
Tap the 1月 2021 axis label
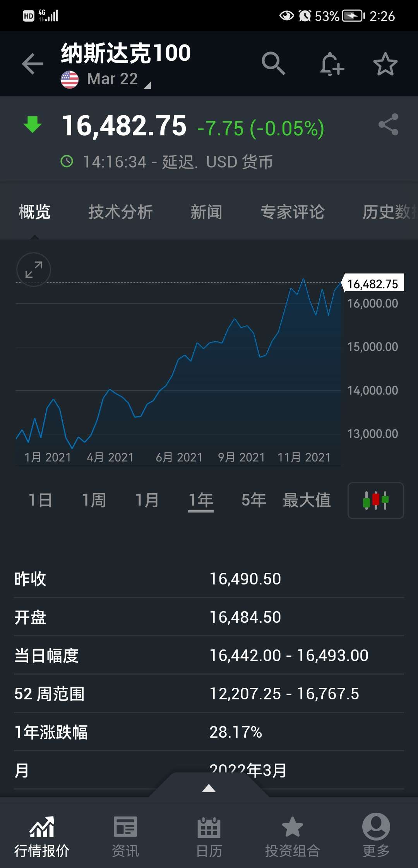click(x=48, y=458)
